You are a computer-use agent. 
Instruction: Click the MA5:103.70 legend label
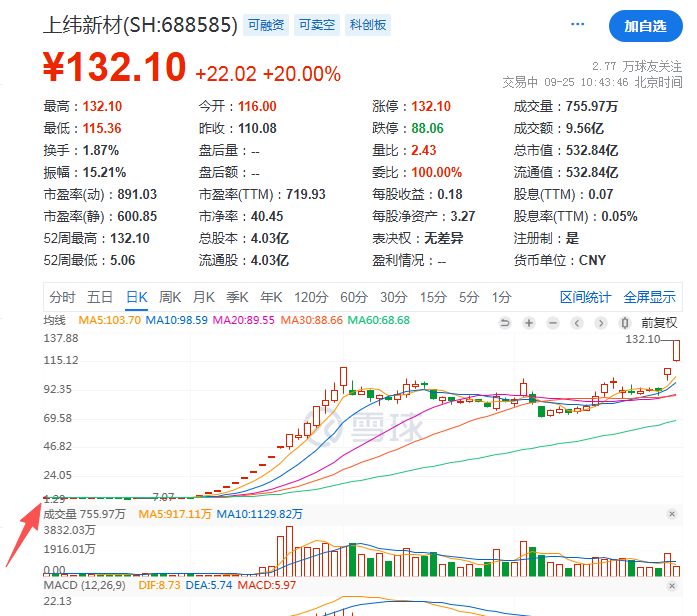109,320
